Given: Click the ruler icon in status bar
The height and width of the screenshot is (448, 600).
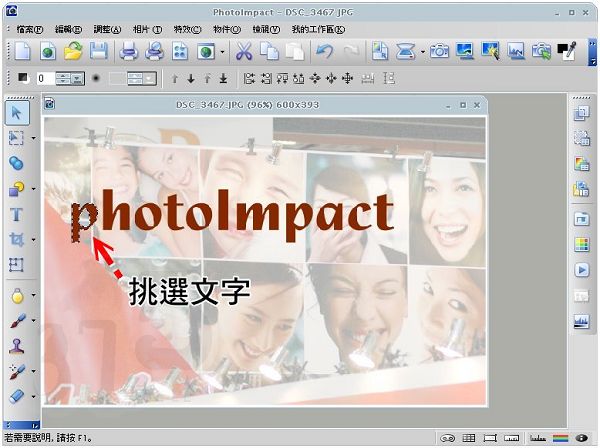Looking at the screenshot, I should [x=512, y=438].
